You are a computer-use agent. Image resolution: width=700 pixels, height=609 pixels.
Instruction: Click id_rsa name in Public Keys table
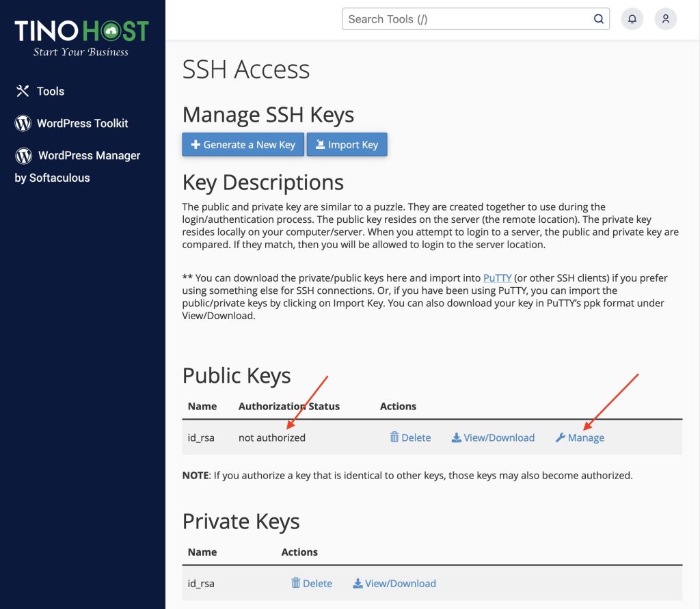tap(201, 437)
